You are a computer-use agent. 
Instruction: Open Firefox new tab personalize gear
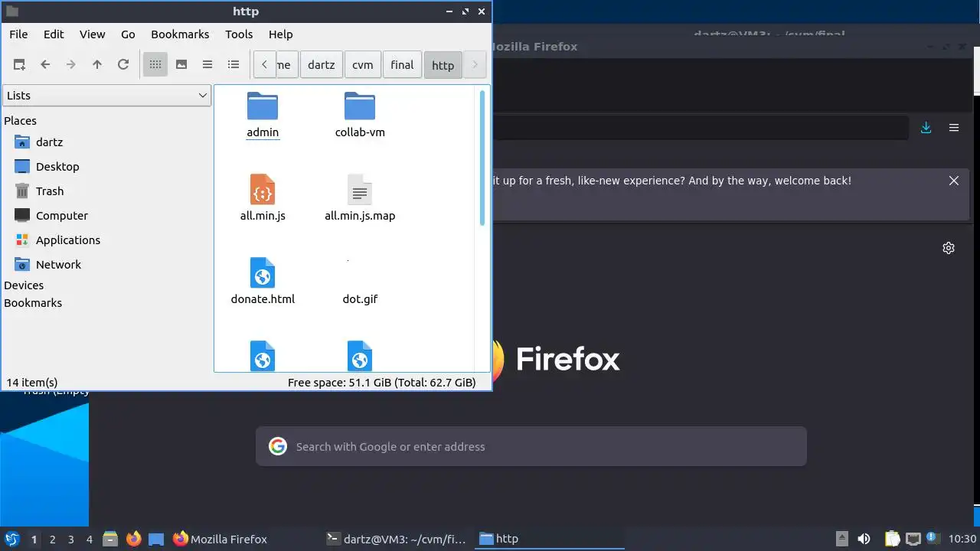(x=949, y=248)
